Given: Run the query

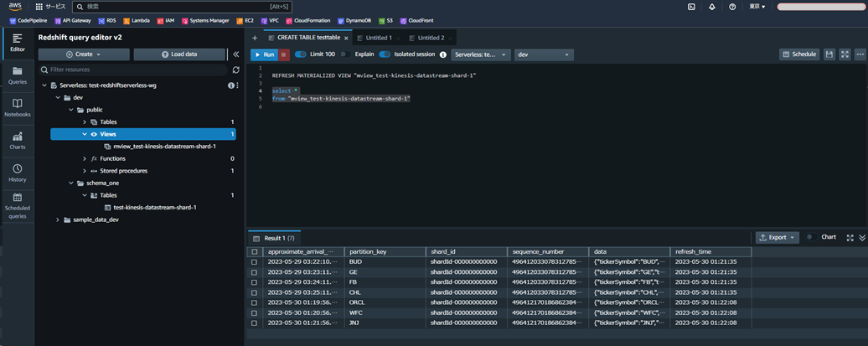Looking at the screenshot, I should coord(263,54).
